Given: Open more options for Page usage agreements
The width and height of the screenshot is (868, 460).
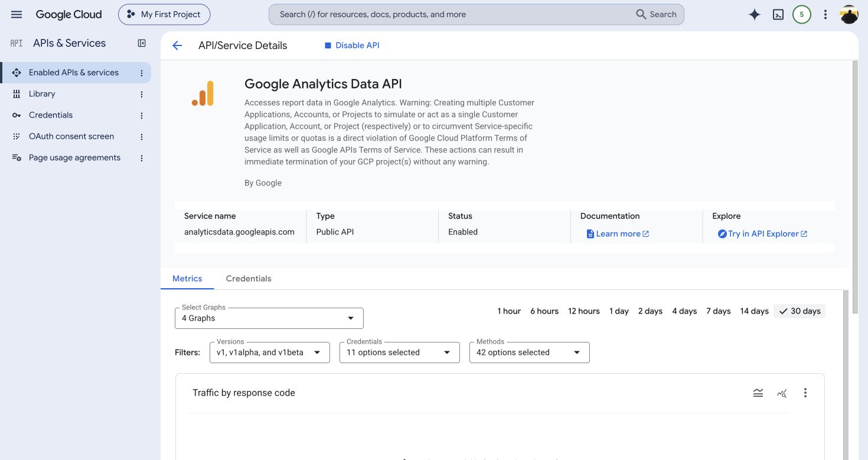Looking at the screenshot, I should pyautogui.click(x=142, y=158).
